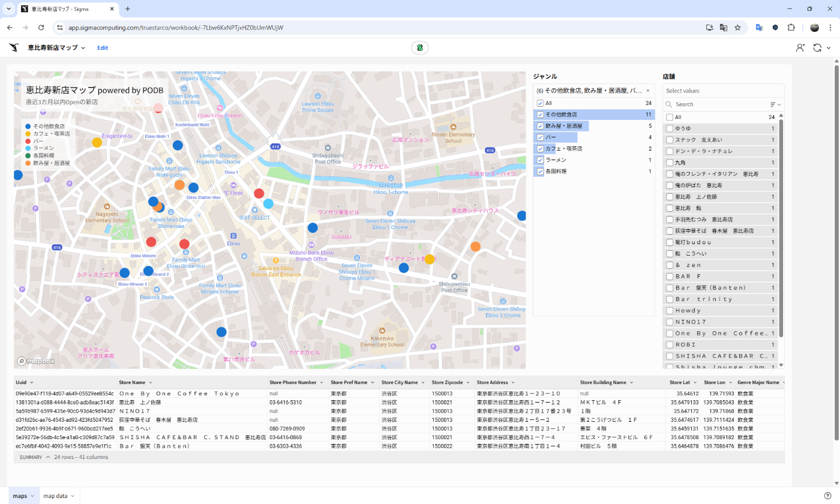The height and width of the screenshot is (504, 840).
Task: Expand the SUMMARY row
Action: [48, 457]
